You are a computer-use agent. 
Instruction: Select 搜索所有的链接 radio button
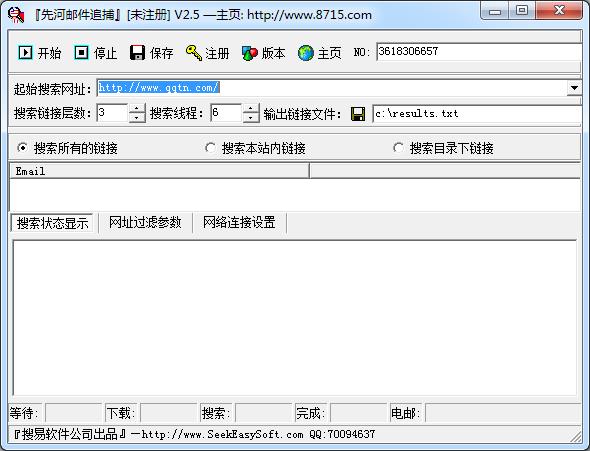(23, 148)
